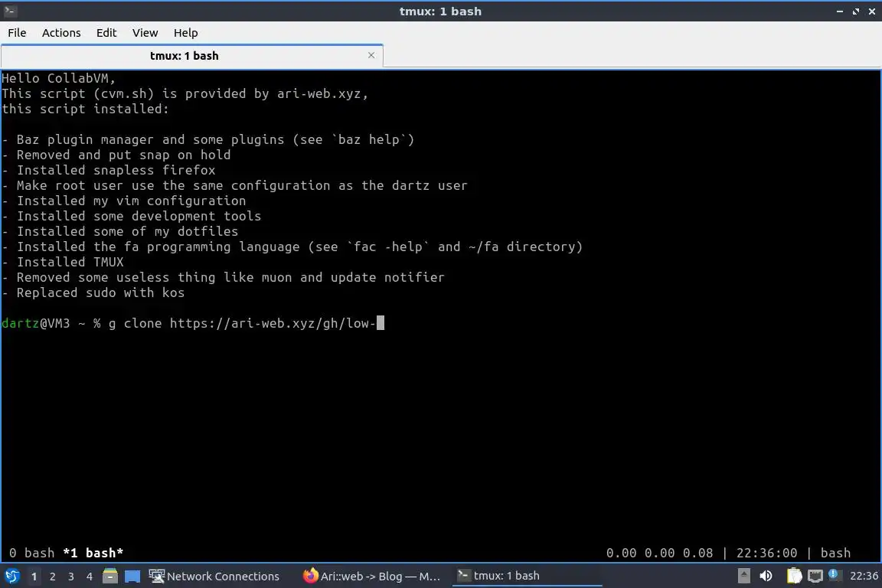Minimize the terminal window
Screen dimensions: 882x588
840,11
